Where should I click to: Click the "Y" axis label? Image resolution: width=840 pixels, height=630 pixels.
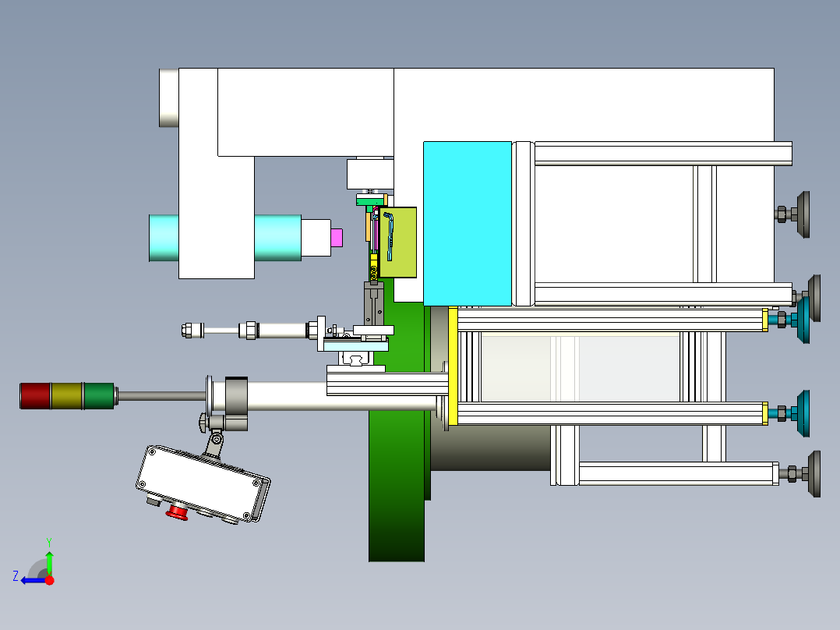coord(49,542)
